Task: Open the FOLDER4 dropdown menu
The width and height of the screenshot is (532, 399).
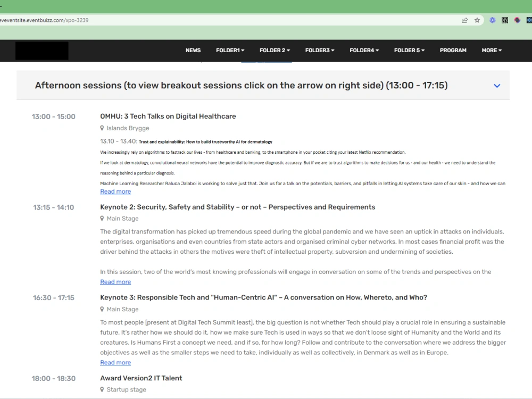Action: (x=364, y=50)
